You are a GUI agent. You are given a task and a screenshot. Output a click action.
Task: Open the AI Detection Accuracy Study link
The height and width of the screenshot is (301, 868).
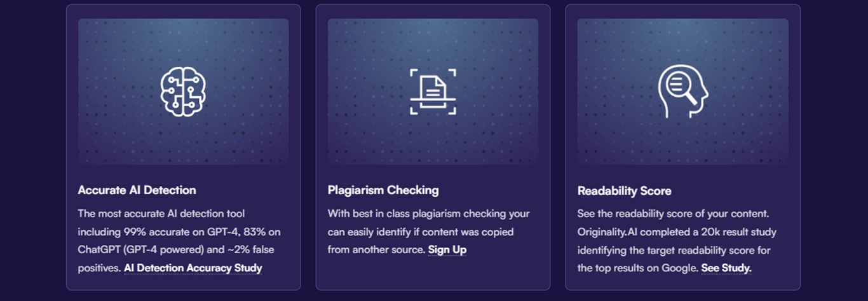193,268
